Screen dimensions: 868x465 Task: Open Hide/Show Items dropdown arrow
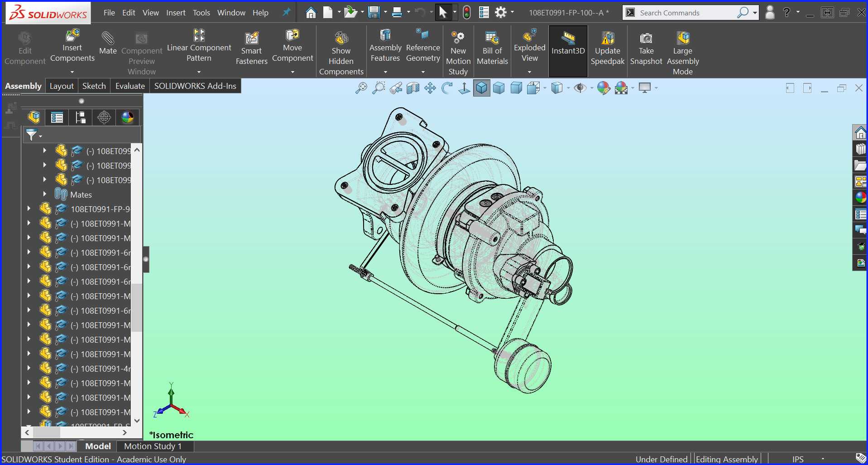(x=591, y=88)
